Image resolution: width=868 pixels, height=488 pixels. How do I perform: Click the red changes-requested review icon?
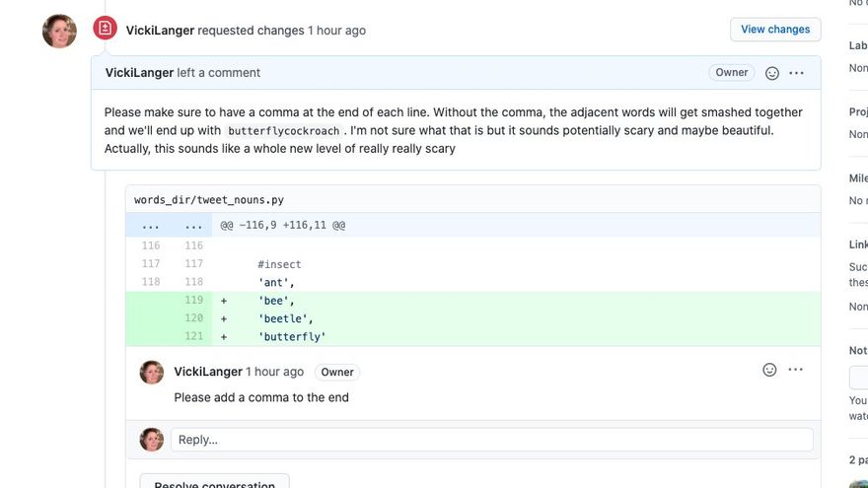(x=105, y=28)
